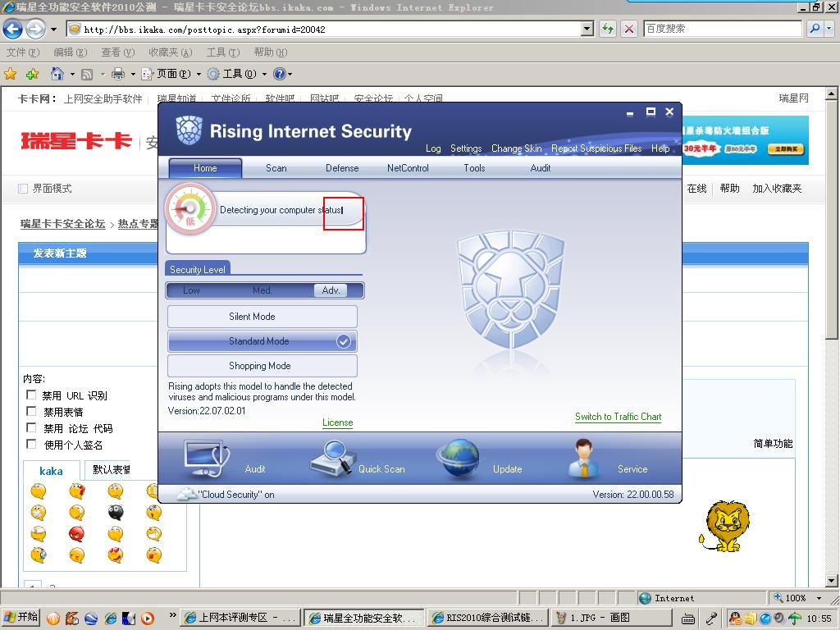Open the 查看(V) menu

(x=118, y=52)
